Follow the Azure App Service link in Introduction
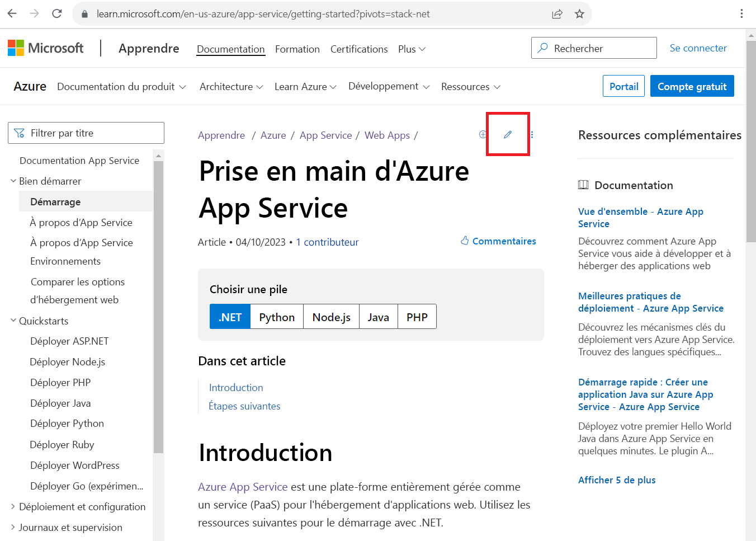 (242, 487)
